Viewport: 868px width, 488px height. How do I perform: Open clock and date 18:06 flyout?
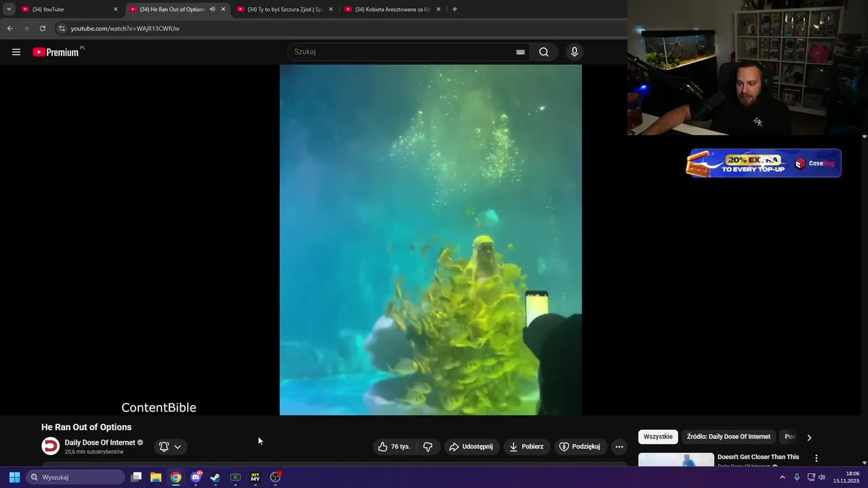848,477
